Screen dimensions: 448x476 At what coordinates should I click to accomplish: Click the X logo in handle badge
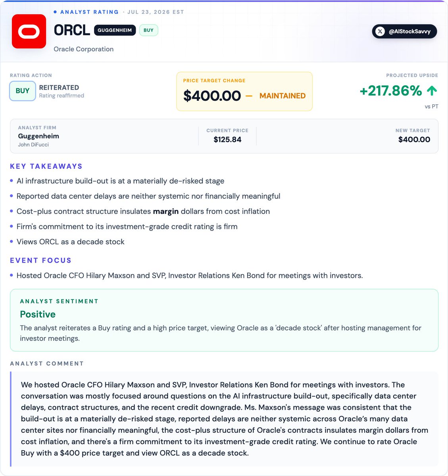pos(380,31)
